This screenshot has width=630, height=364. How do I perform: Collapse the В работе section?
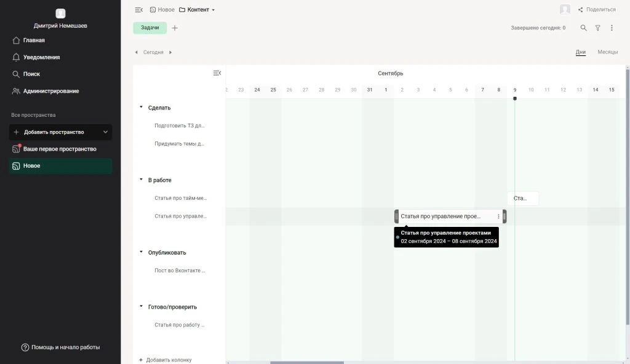click(142, 180)
